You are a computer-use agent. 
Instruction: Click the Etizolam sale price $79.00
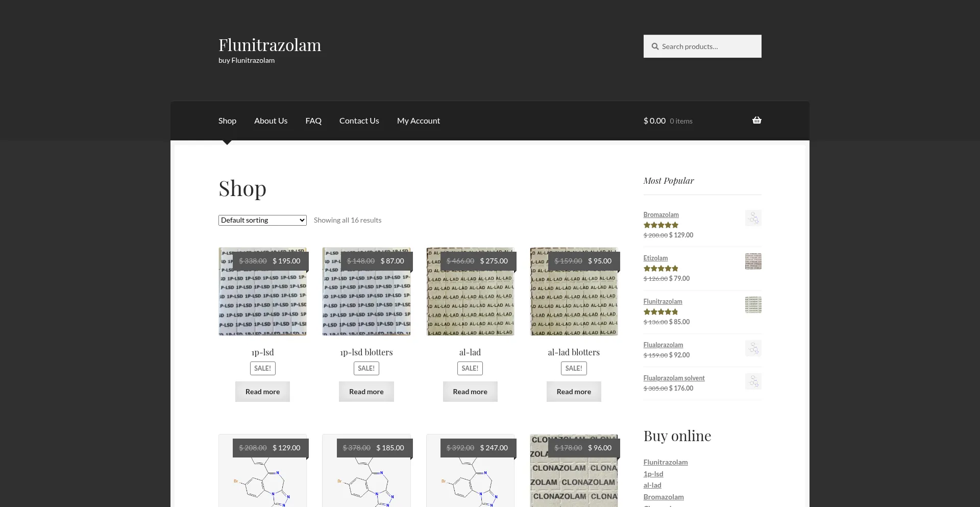coord(679,279)
